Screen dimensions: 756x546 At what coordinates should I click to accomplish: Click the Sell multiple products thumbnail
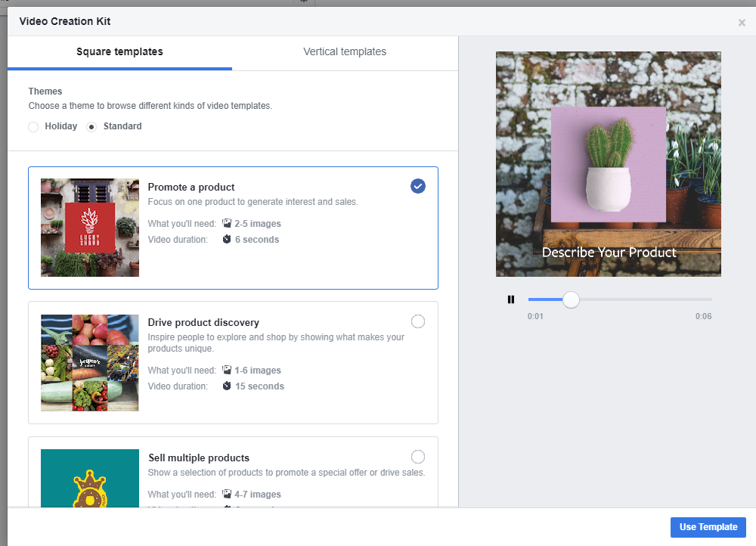pos(90,478)
